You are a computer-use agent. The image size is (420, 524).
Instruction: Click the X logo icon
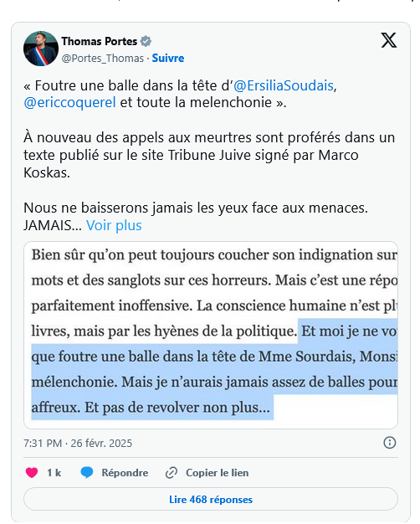388,40
